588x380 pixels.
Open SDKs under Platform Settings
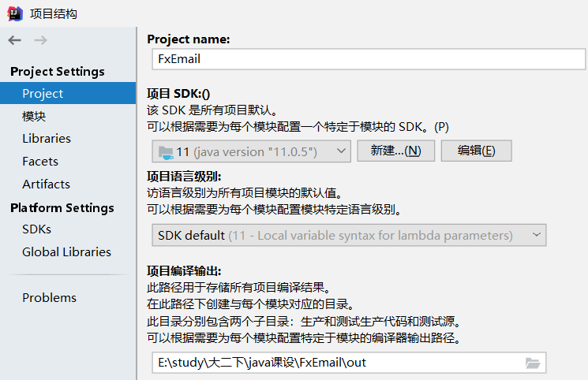point(36,229)
